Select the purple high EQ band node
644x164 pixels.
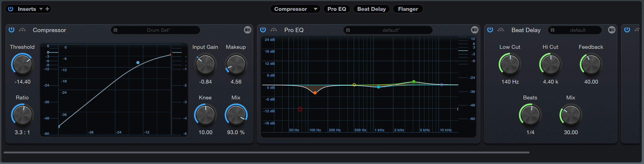coord(441,85)
